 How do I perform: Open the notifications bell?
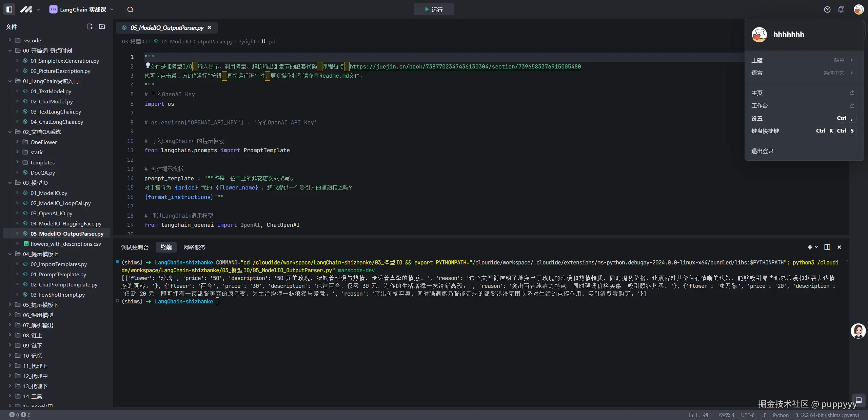pos(841,9)
